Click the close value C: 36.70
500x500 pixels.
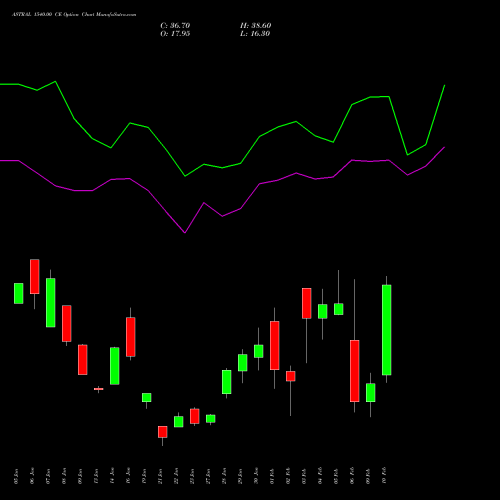coord(175,26)
